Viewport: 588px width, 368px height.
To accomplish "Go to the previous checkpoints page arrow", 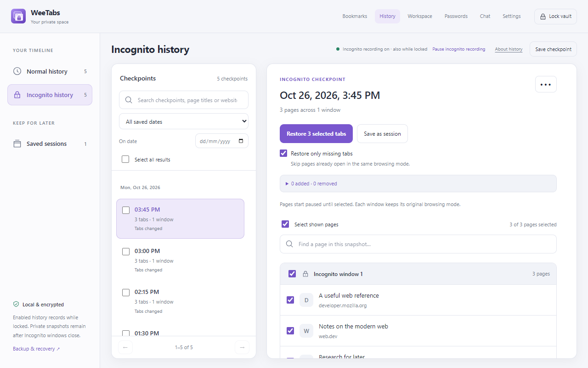I will [125, 347].
